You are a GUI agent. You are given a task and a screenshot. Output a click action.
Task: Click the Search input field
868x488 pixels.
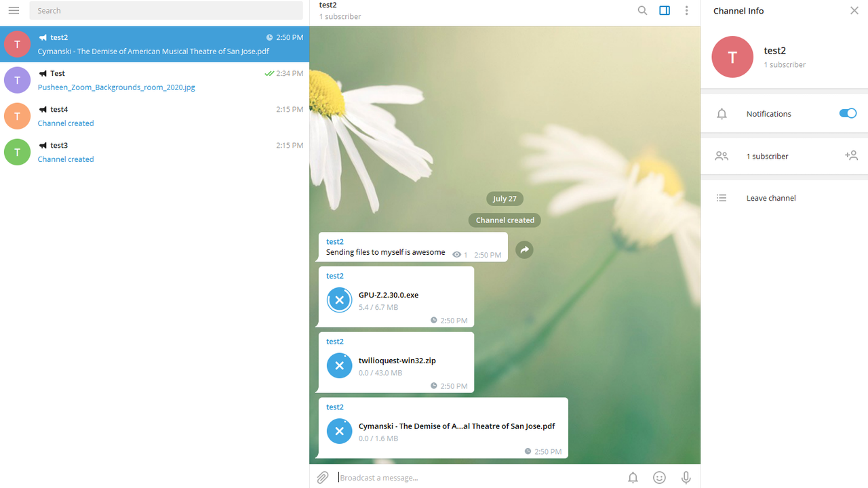(x=166, y=11)
